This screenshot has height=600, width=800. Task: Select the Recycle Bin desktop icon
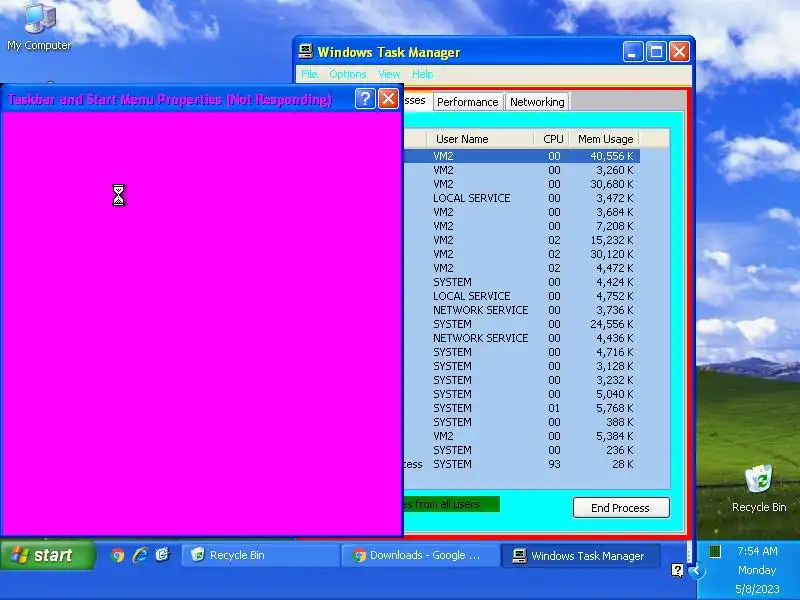759,488
